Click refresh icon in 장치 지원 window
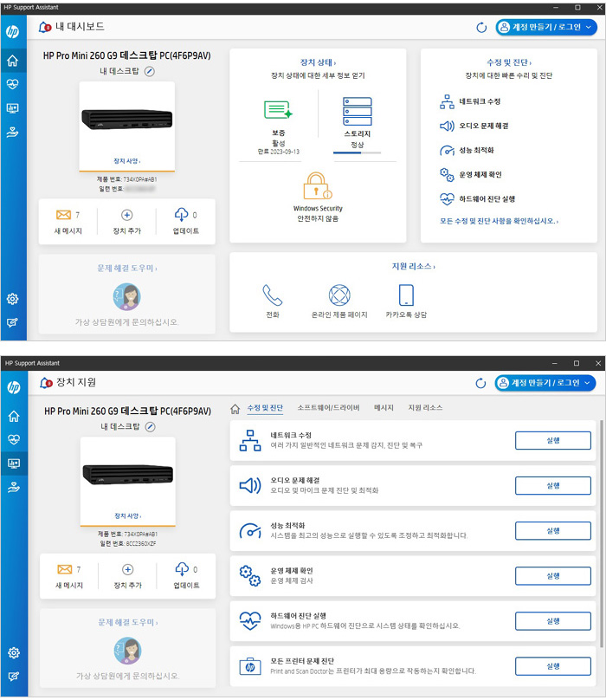The height and width of the screenshot is (700, 606). tap(480, 383)
